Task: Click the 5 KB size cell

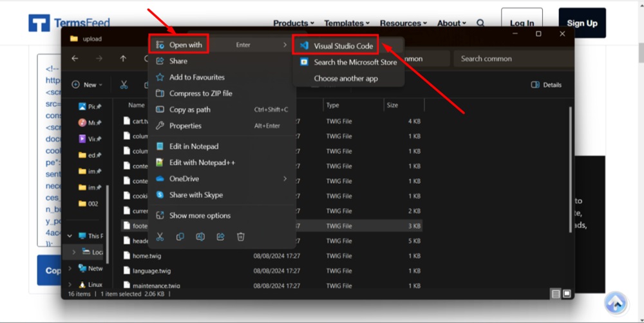Action: tap(414, 241)
